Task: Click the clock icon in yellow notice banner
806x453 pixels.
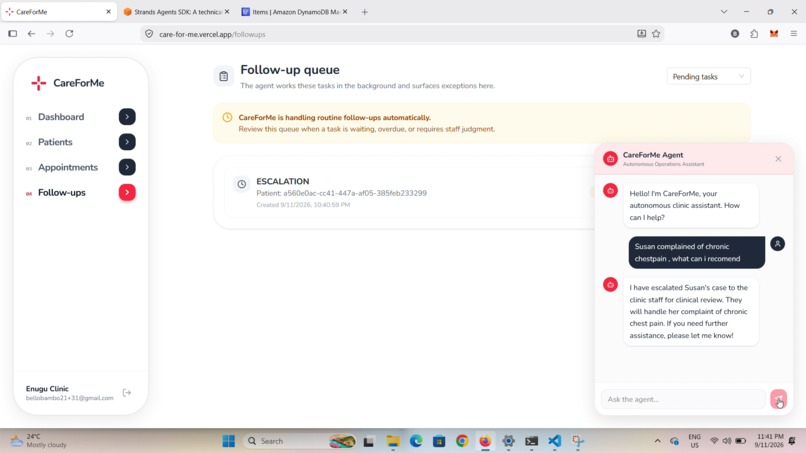Action: click(227, 117)
